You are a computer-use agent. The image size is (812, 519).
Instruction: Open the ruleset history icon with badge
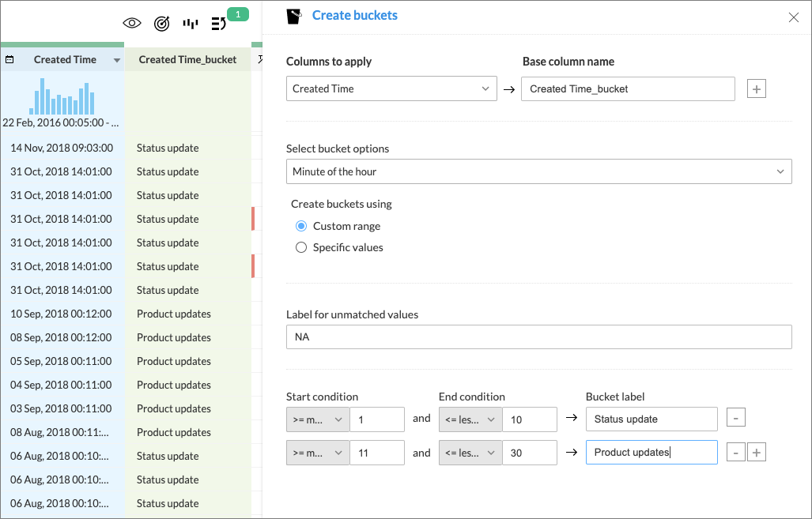point(220,24)
